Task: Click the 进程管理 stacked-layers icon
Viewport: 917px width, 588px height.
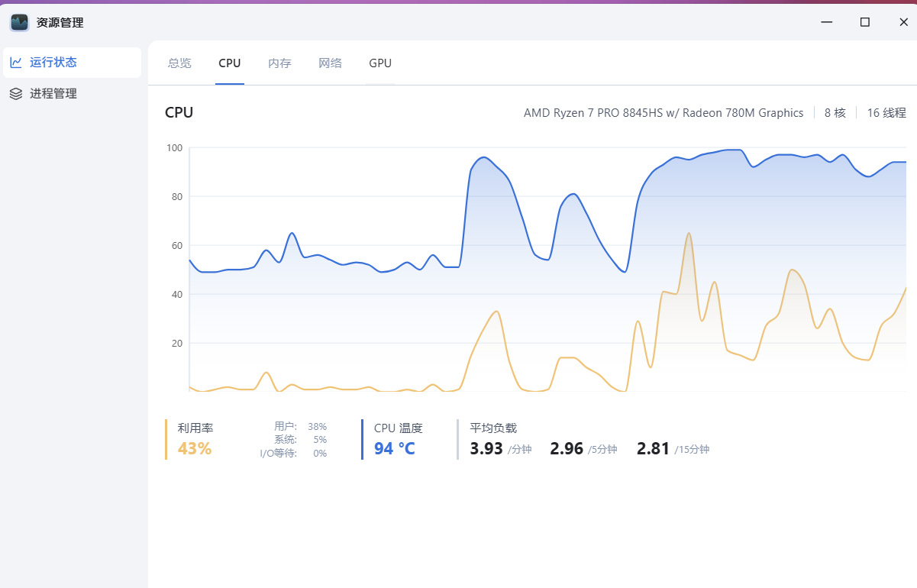Action: (15, 94)
